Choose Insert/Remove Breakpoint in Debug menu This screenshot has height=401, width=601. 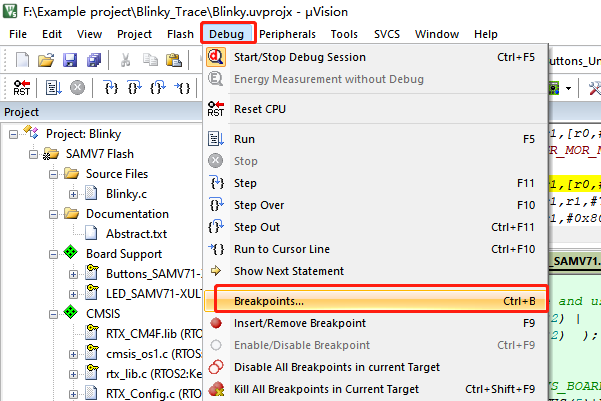pyautogui.click(x=299, y=323)
